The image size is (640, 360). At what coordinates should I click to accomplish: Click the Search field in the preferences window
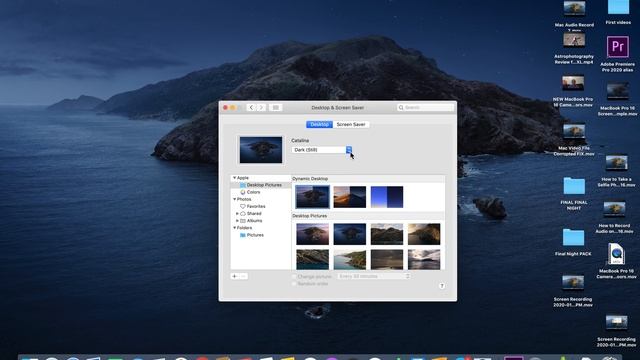[425, 107]
